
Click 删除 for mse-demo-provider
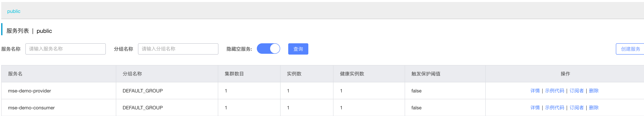[594, 91]
